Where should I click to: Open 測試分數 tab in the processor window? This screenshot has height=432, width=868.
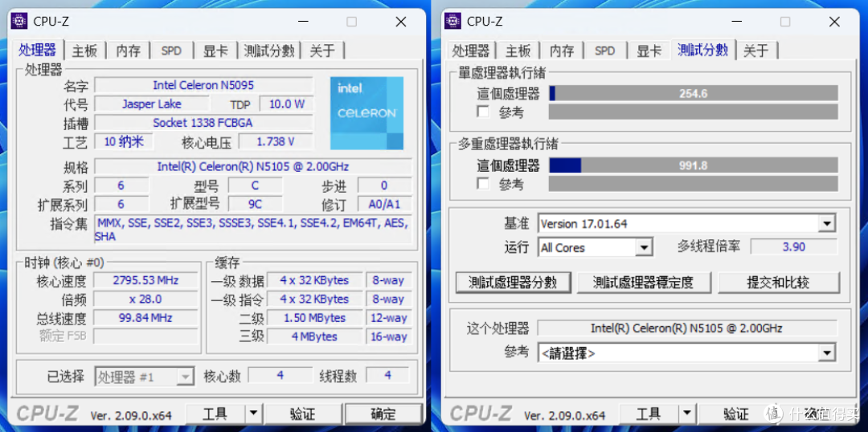click(x=269, y=51)
